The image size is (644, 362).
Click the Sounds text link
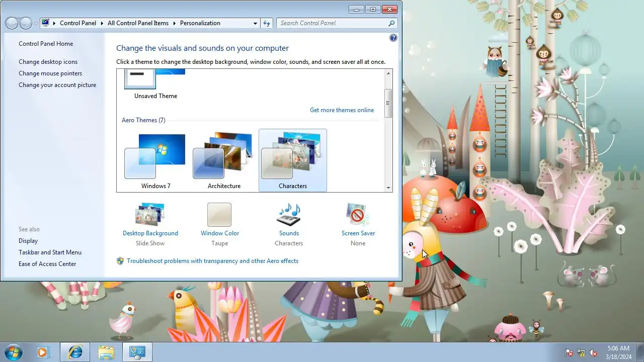click(x=289, y=233)
